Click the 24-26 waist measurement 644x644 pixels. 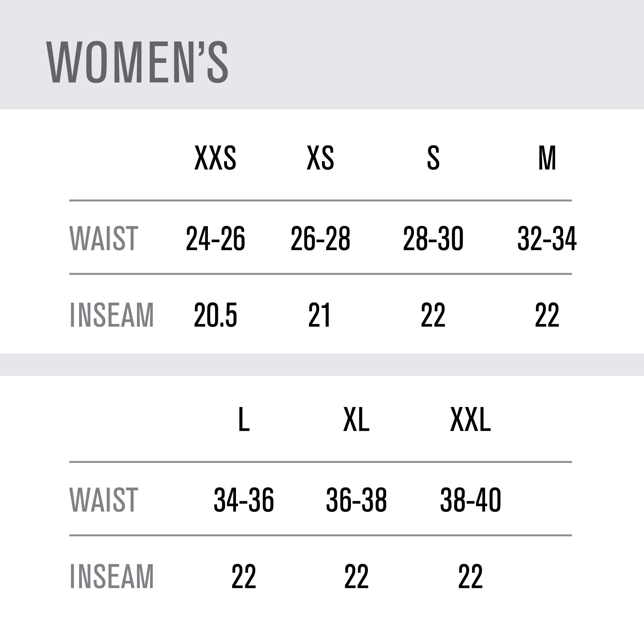coord(215,238)
